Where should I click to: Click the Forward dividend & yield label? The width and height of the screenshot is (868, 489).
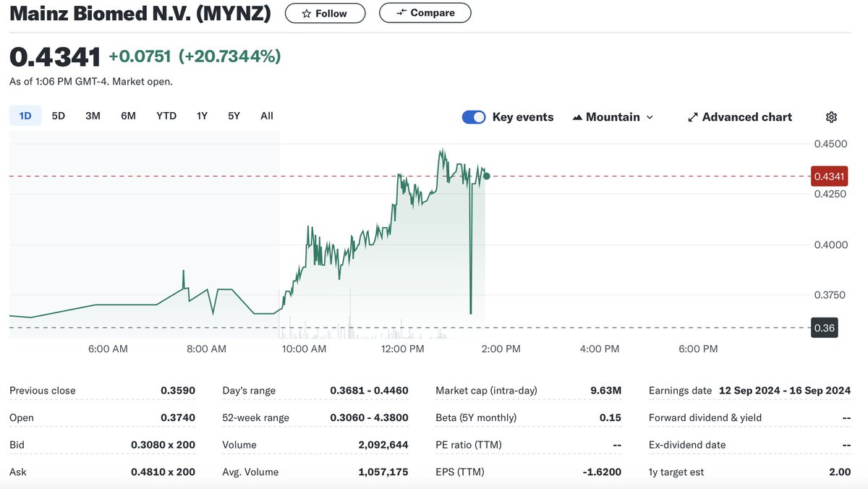(x=705, y=418)
